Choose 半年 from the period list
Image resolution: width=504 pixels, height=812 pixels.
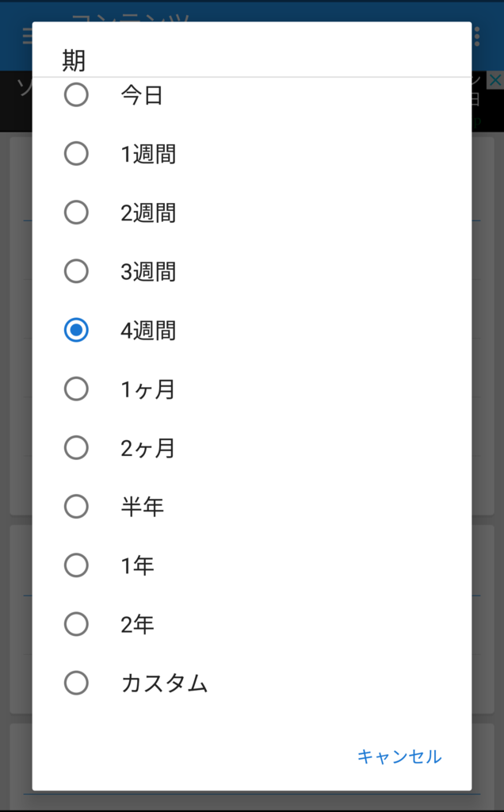pos(77,506)
